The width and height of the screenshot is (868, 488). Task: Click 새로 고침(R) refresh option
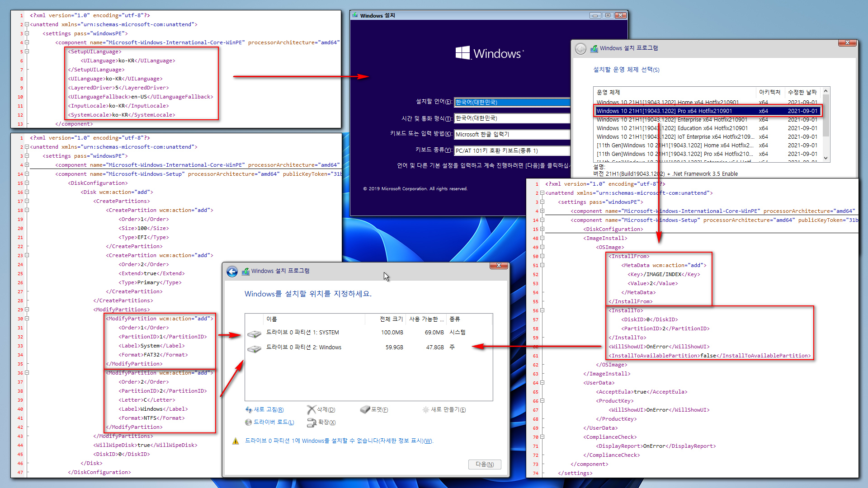tap(264, 410)
